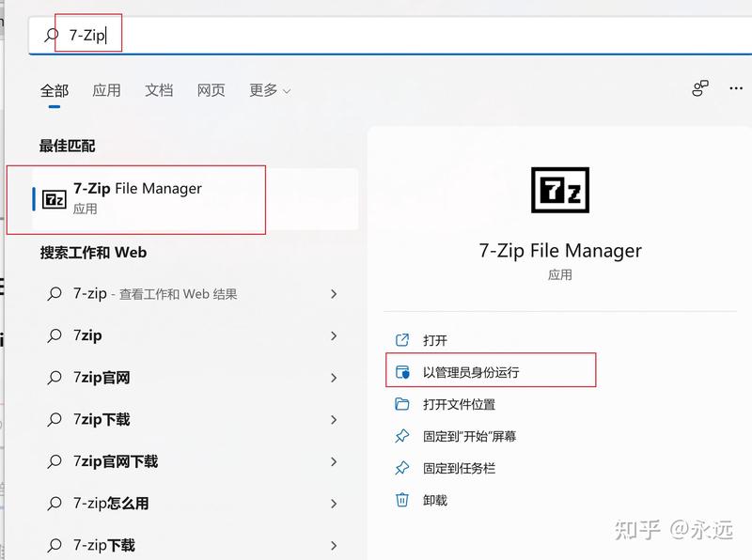Click the magnifier icon in search box
This screenshot has width=752, height=560.
[52, 35]
